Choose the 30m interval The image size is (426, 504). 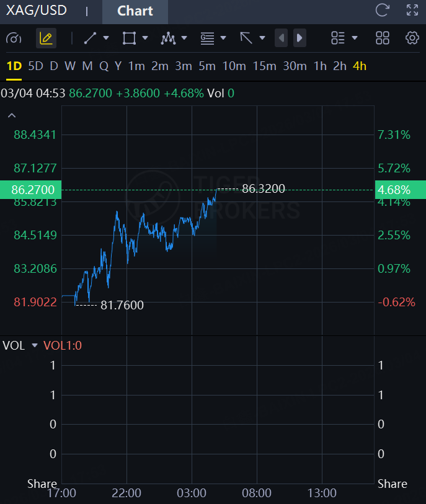point(295,66)
